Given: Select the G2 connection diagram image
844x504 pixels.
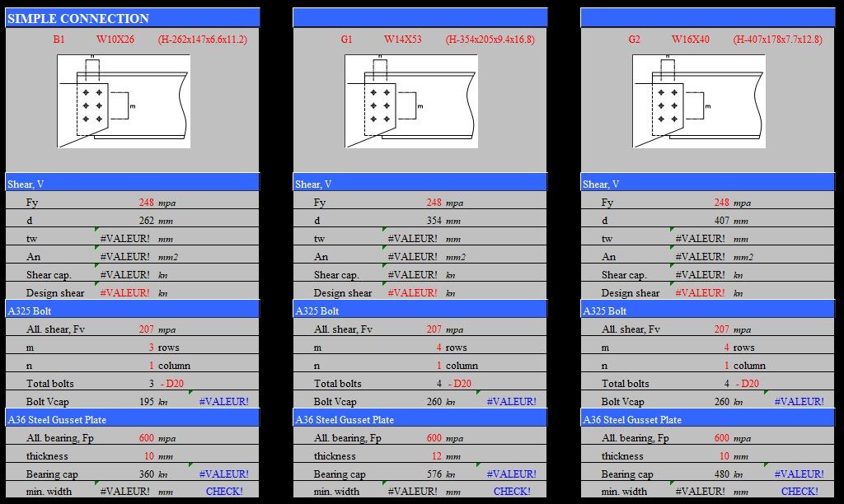Looking at the screenshot, I should (699, 101).
